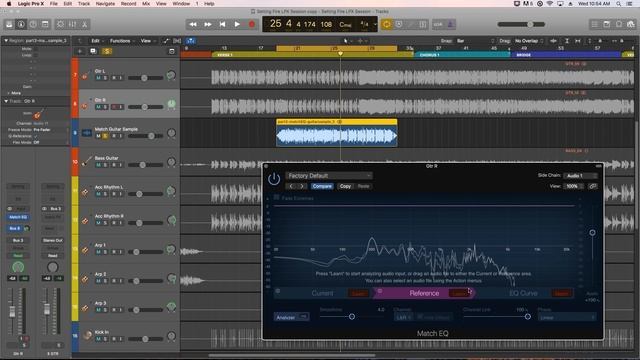Open the Library panel button

(9, 24)
